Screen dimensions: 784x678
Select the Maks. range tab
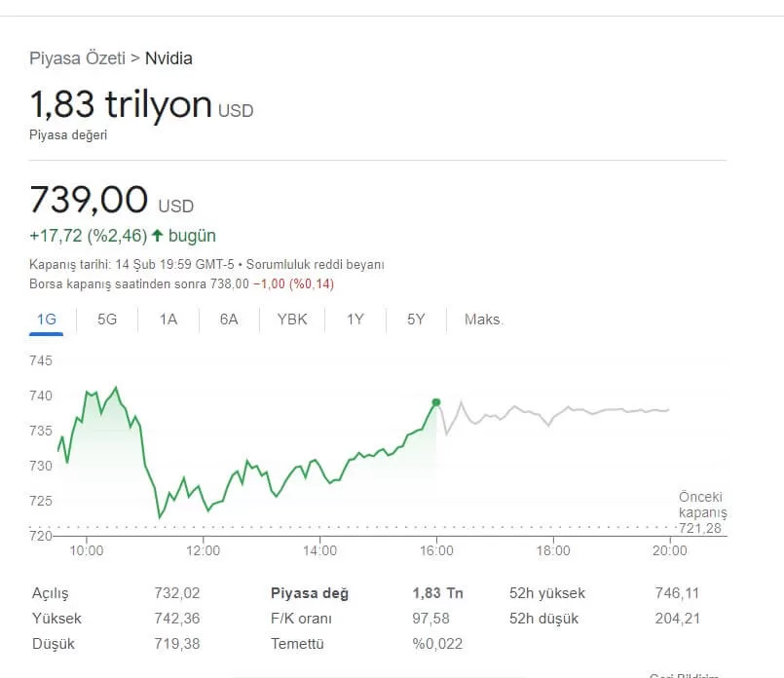click(x=484, y=320)
